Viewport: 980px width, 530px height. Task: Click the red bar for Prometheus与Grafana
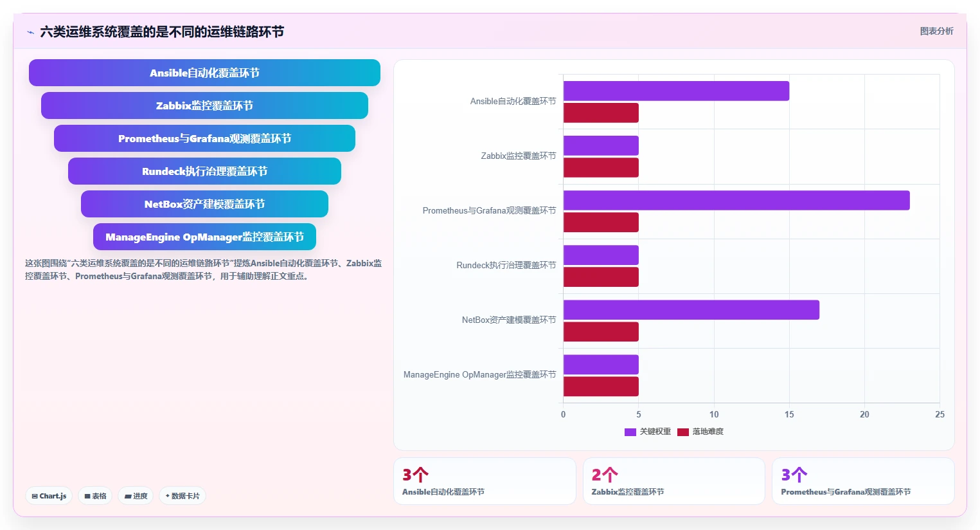(x=601, y=222)
